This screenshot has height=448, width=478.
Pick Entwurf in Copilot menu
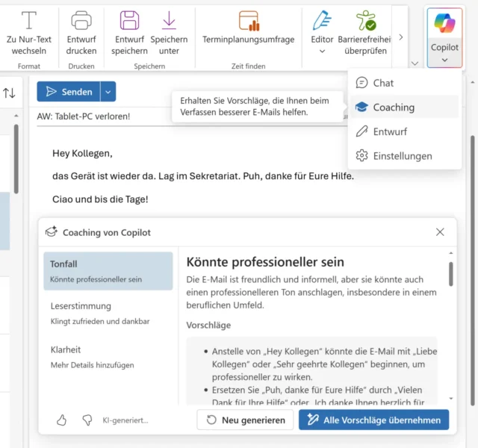click(405, 131)
